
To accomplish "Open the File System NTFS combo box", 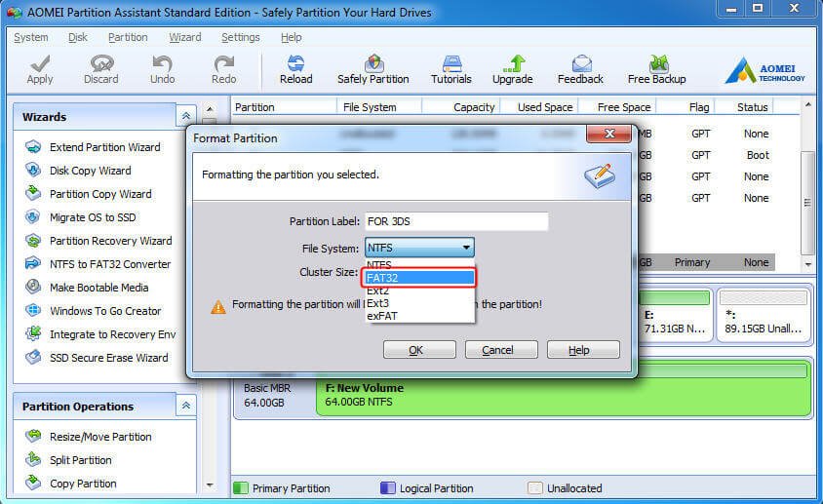I will (x=419, y=248).
